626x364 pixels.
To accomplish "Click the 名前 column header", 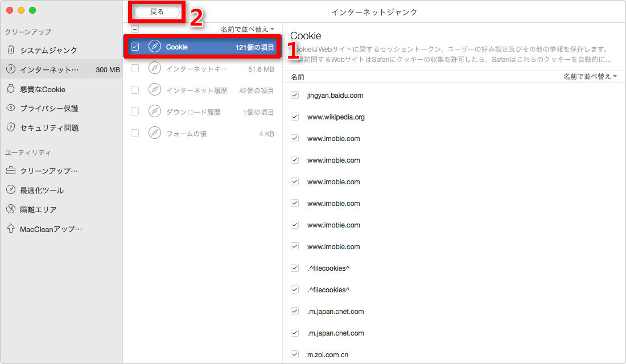I will (298, 77).
